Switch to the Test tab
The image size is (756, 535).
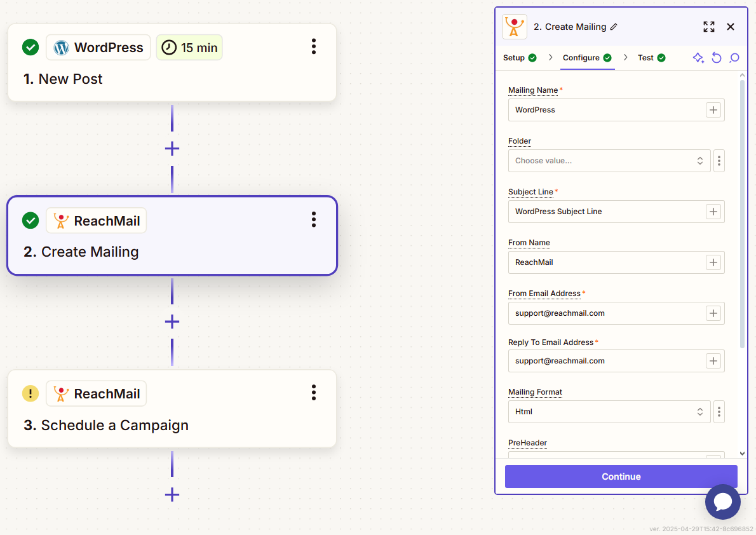tap(651, 58)
